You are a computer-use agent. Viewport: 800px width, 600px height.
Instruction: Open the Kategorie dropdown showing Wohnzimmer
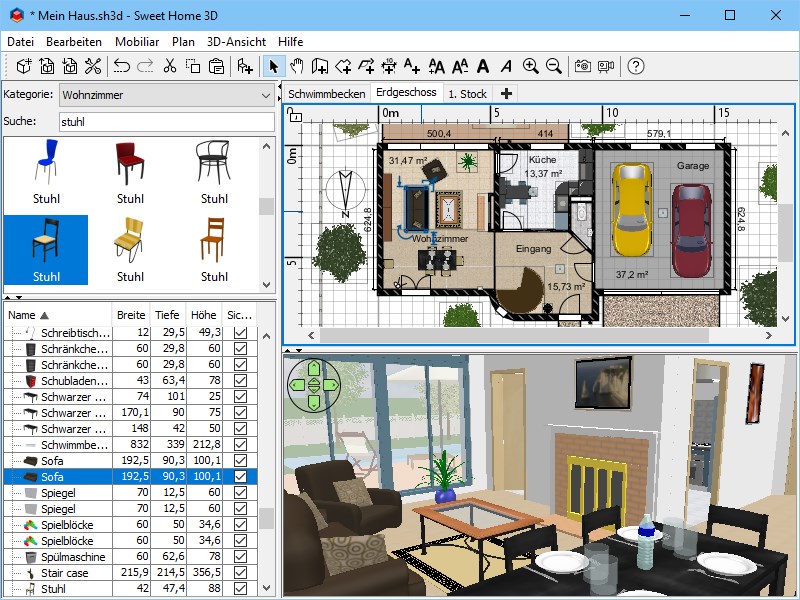(x=167, y=95)
